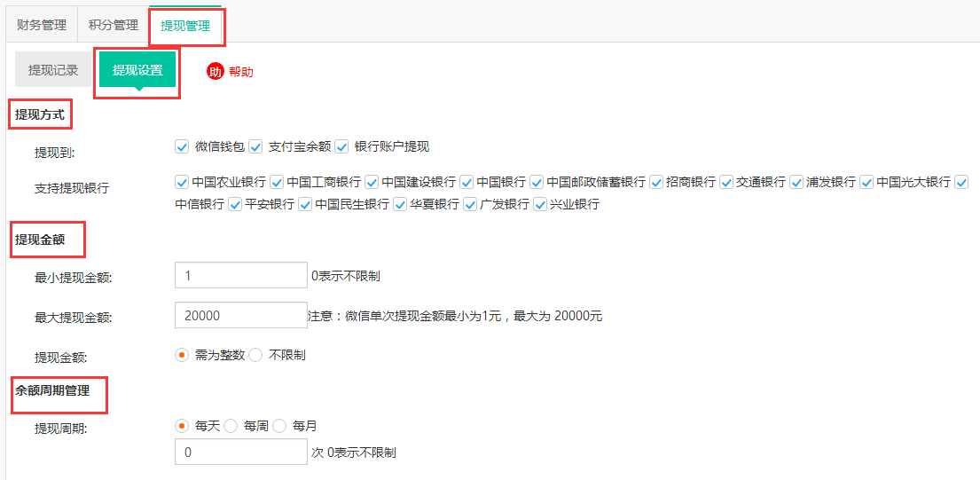Click the 最小提现金额 input field
This screenshot has width=980, height=480.
241,276
